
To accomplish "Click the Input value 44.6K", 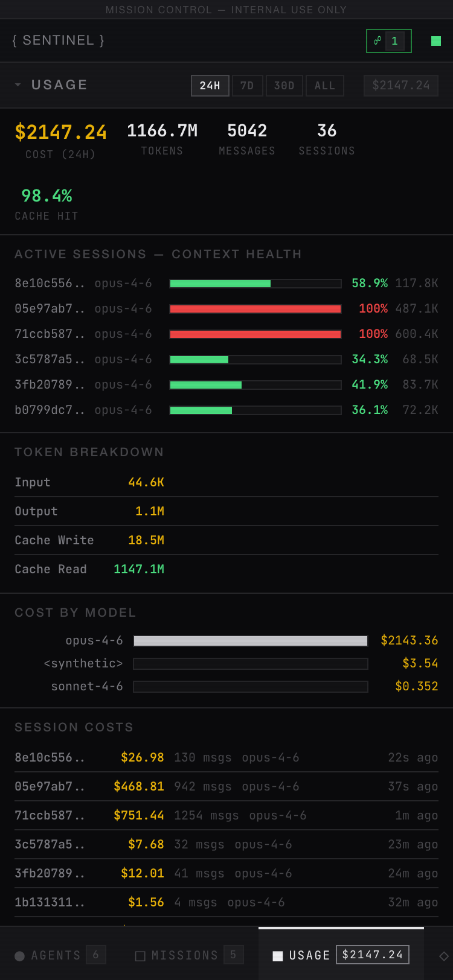I will pyautogui.click(x=146, y=483).
